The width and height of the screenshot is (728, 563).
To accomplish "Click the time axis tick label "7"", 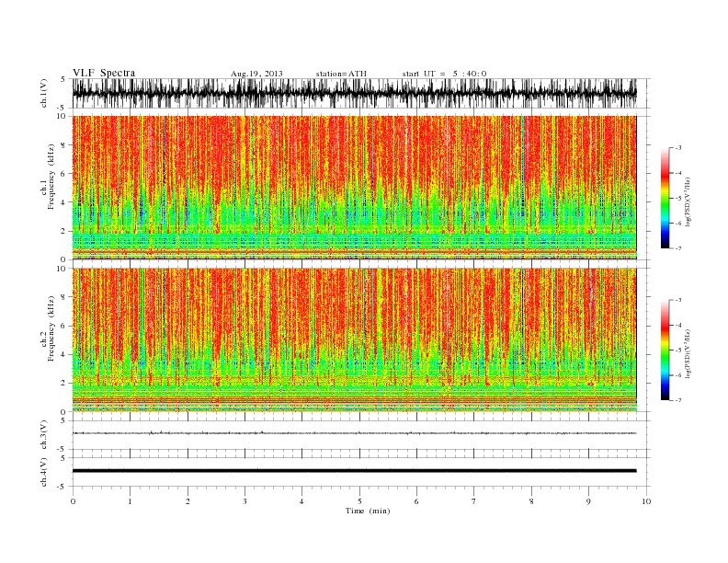I will pos(474,501).
